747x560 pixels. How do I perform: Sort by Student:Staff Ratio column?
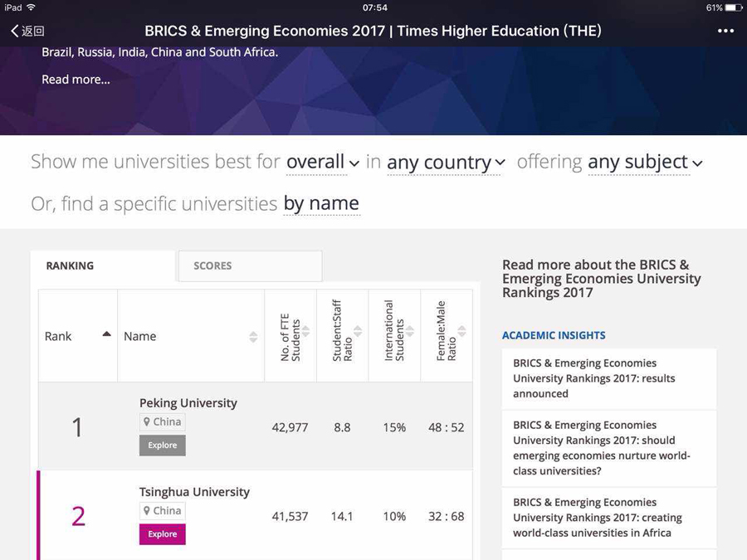coord(358,331)
